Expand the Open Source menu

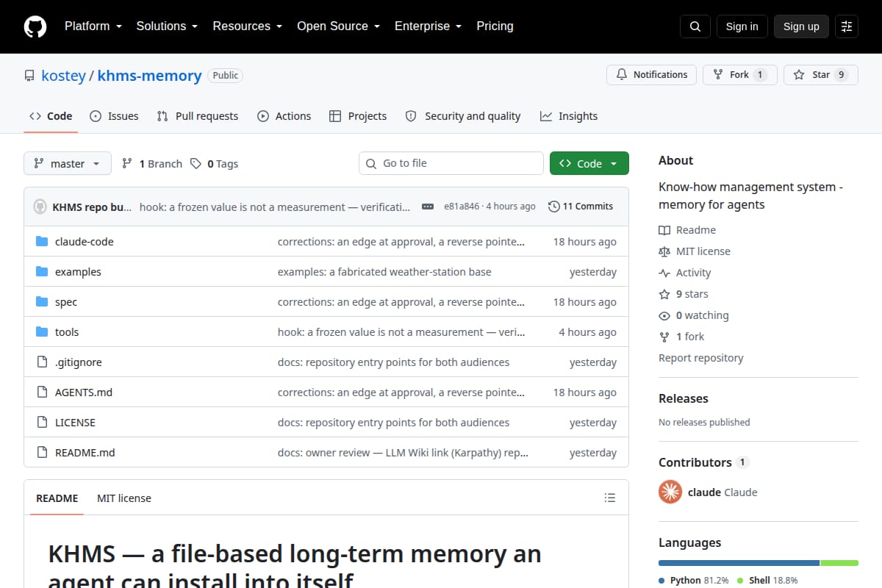click(338, 26)
